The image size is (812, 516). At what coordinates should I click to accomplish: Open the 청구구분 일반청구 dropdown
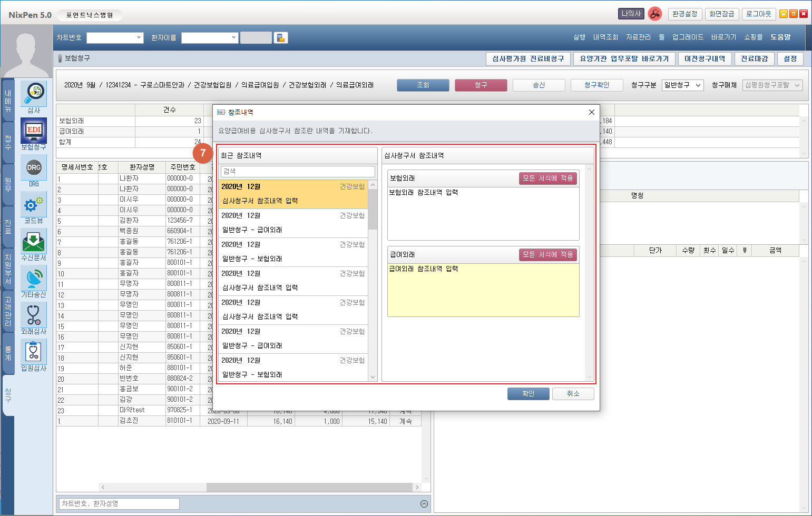[682, 85]
